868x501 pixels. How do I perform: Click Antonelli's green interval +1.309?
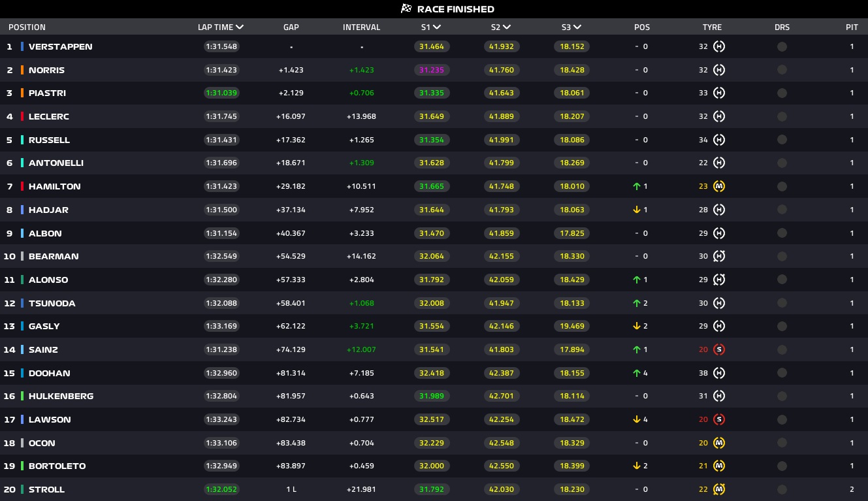tap(361, 163)
